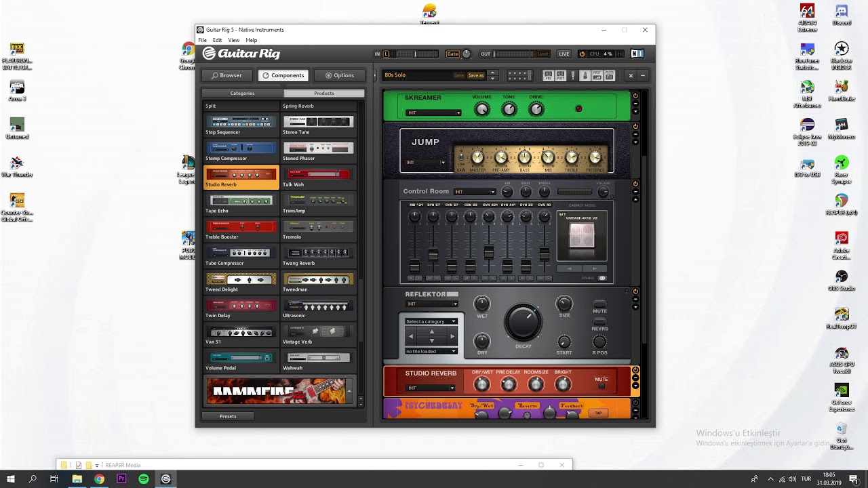
Task: Toggle the Reflektor power button
Action: 635,291
